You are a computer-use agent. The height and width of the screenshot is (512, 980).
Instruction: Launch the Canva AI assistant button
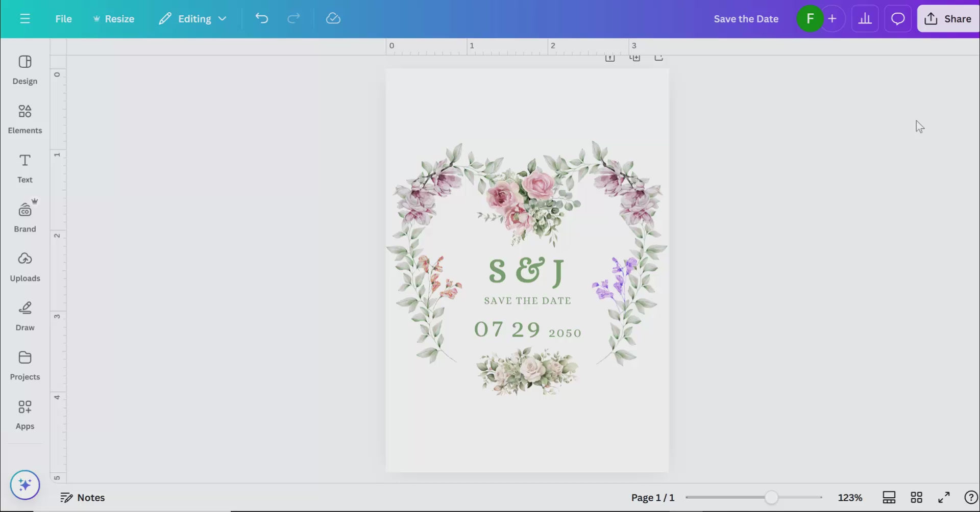click(24, 484)
